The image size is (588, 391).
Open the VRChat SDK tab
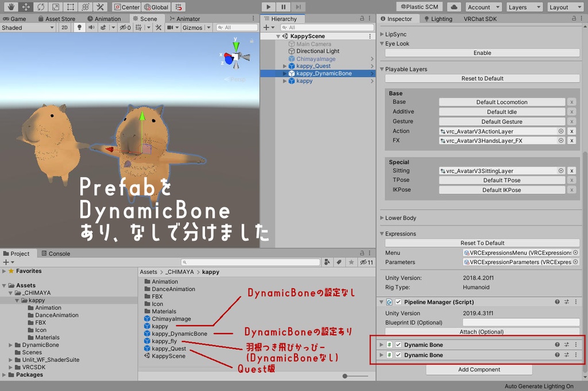tap(480, 19)
